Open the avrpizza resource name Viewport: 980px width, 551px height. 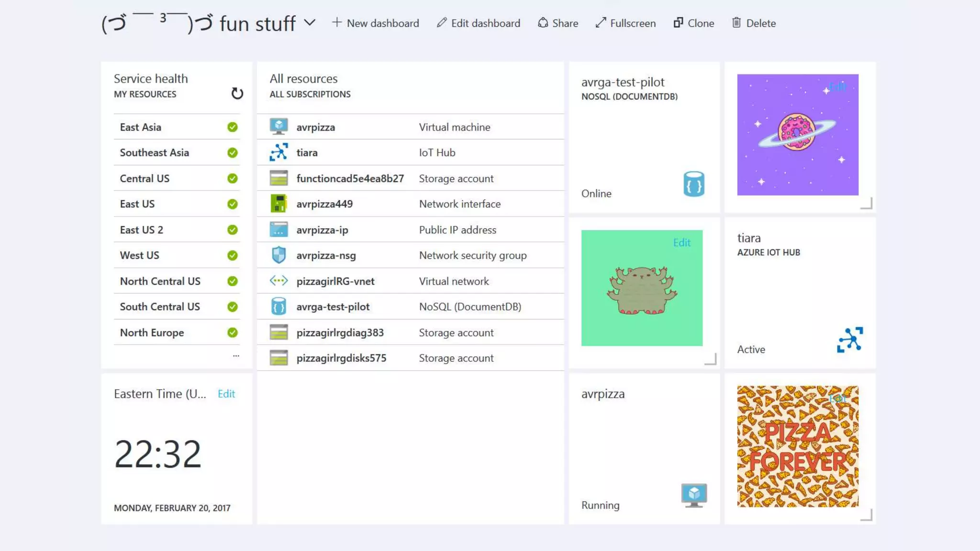click(x=315, y=127)
